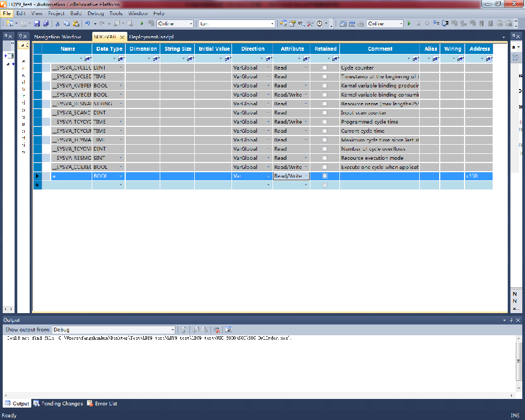Click the Save All icon
Image resolution: width=525 pixels, height=420 pixels.
coord(46,24)
